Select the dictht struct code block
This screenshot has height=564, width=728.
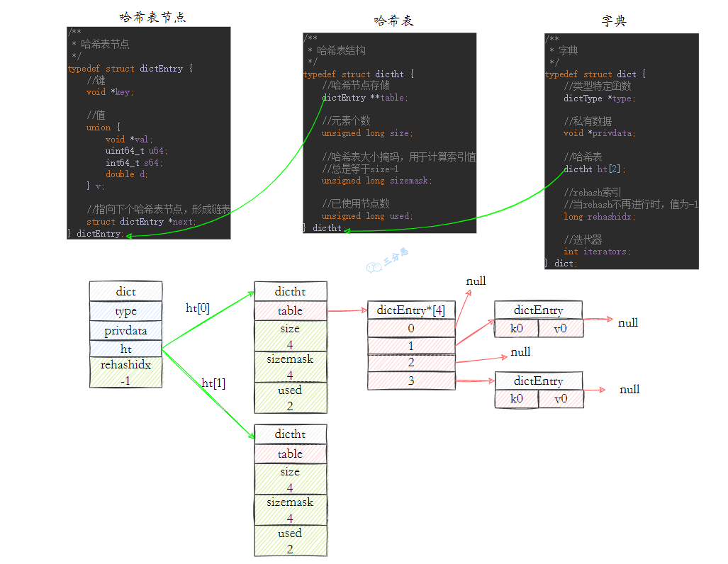pyautogui.click(x=390, y=132)
